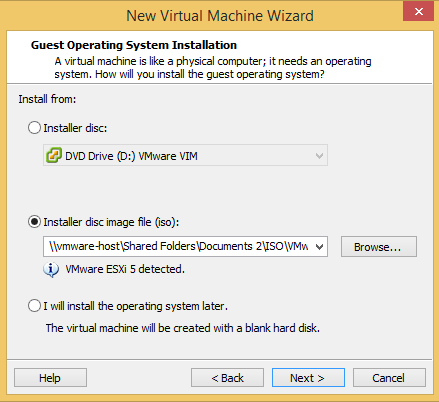Open the DVD Drive (D:) VMware VIM combo box
This screenshot has height=402, width=439.
click(185, 155)
